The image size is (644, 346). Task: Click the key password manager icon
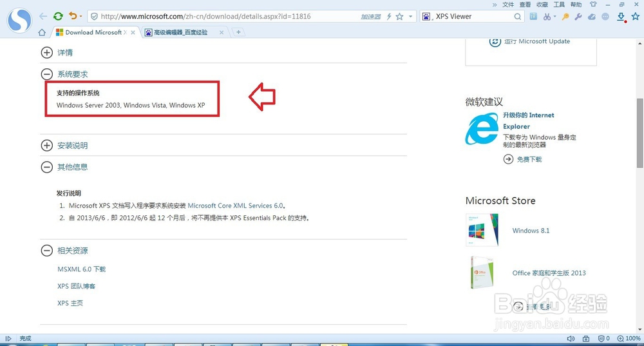(565, 17)
